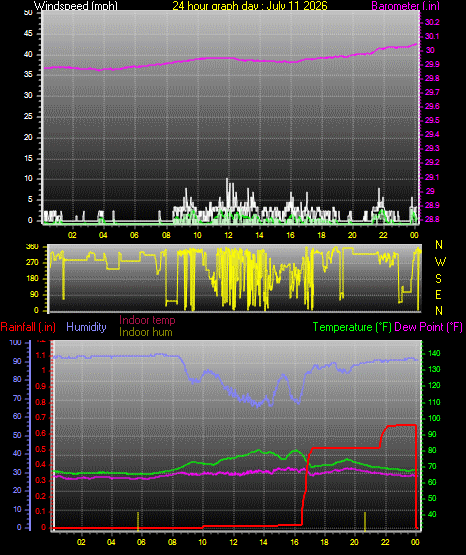Click the 0.5 rainfall axis value
Image resolution: width=466 pixels, height=555 pixels.
pos(41,449)
